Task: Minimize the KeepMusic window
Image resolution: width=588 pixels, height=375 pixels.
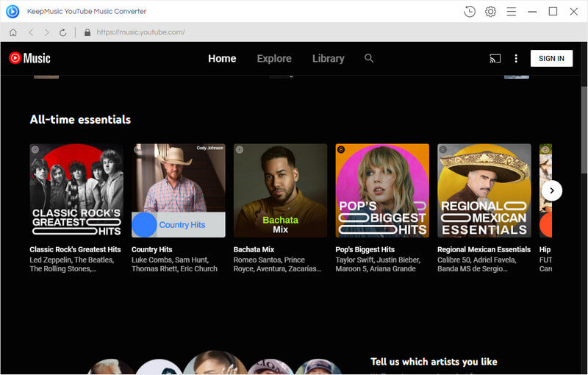Action: pos(532,12)
